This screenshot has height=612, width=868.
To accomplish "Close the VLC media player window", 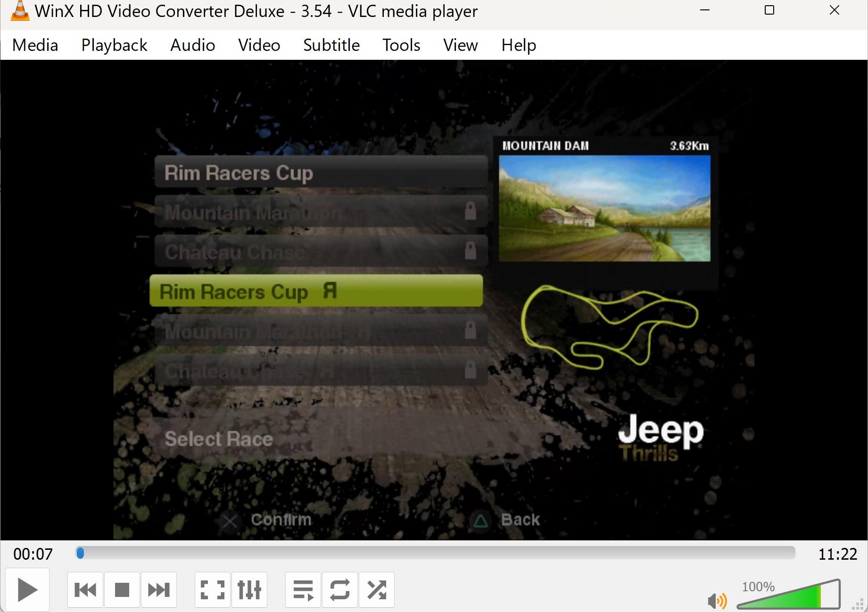I will [x=835, y=10].
